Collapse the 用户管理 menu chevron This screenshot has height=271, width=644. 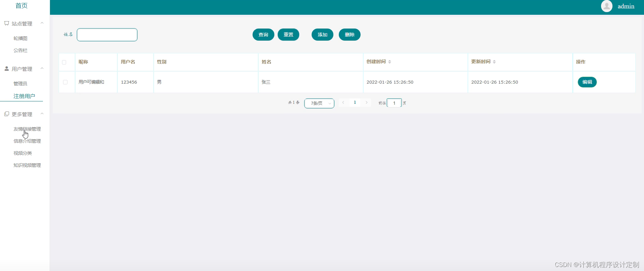pos(42,69)
